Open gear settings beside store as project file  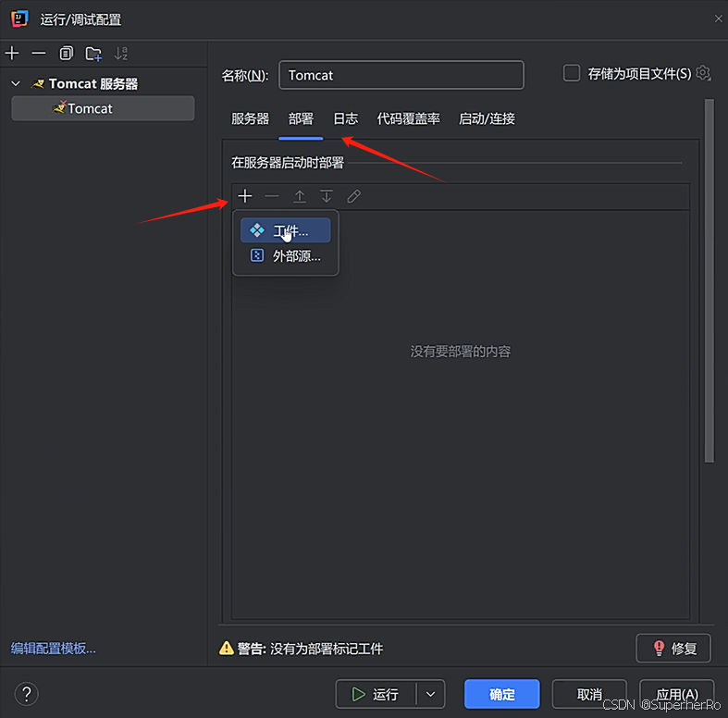pyautogui.click(x=703, y=73)
